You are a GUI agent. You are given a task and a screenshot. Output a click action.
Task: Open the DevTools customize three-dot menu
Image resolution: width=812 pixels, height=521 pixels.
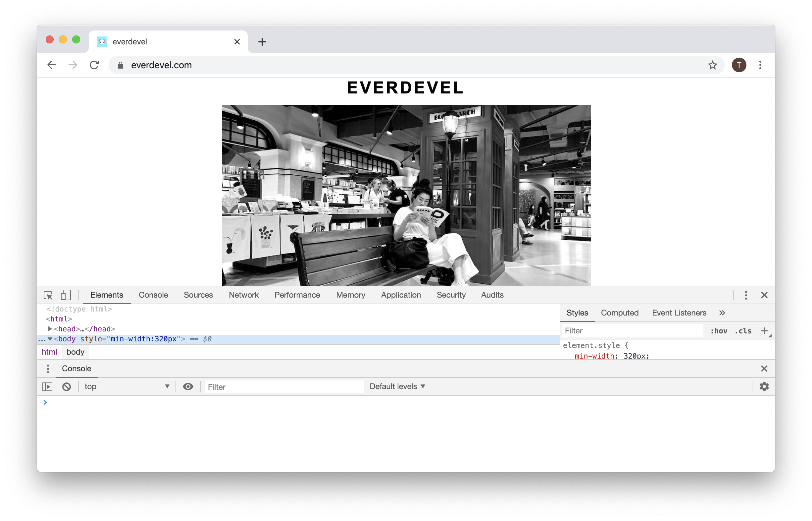point(746,295)
